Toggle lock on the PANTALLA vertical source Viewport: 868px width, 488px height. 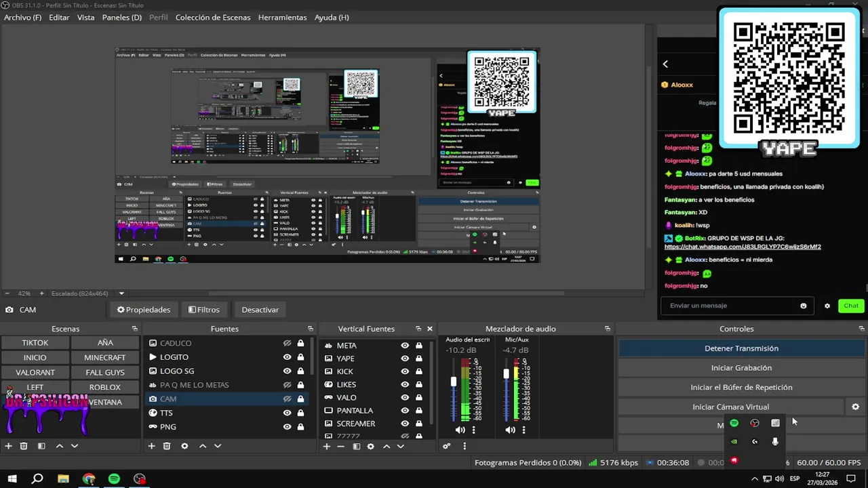coord(419,410)
